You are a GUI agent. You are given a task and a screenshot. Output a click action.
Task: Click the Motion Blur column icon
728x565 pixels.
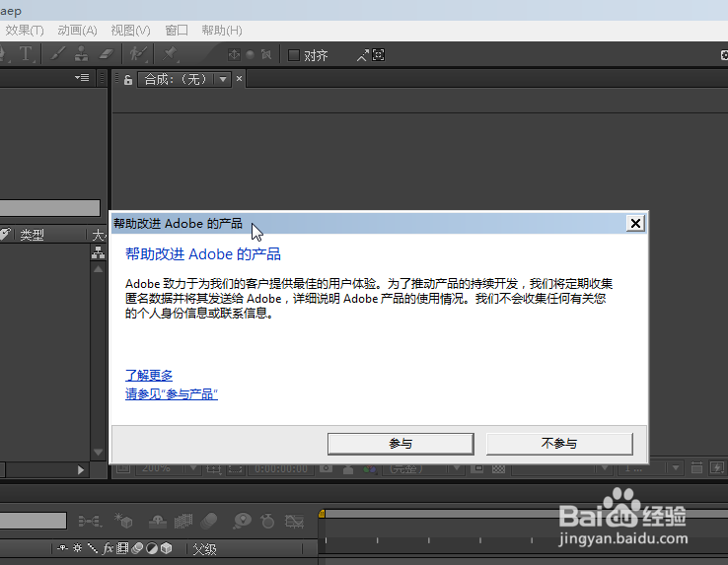[137, 548]
